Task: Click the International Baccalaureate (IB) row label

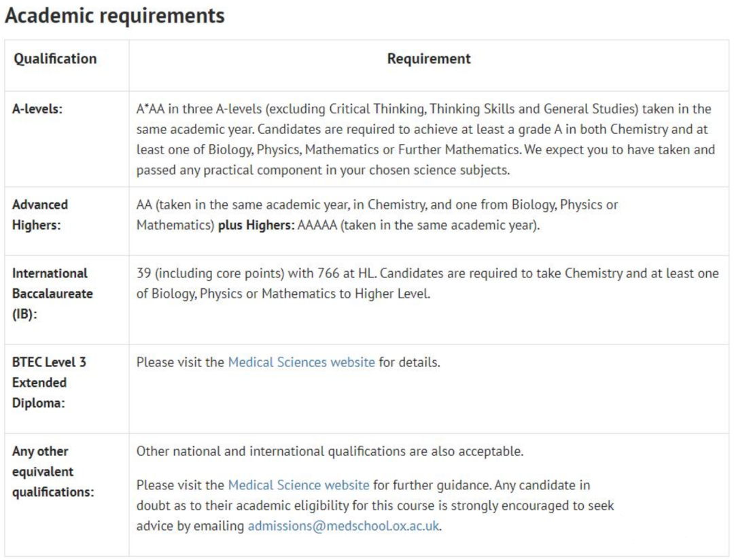Action: (52, 294)
